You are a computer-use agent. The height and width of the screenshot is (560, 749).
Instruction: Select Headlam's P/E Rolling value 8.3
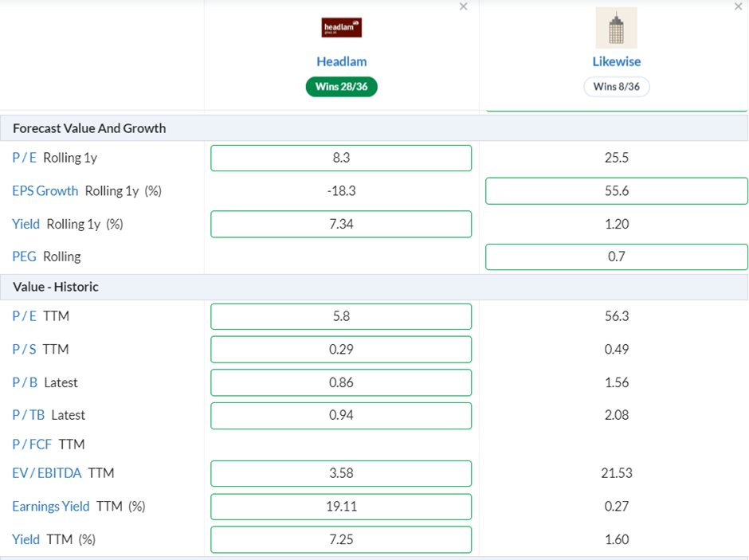pos(341,158)
